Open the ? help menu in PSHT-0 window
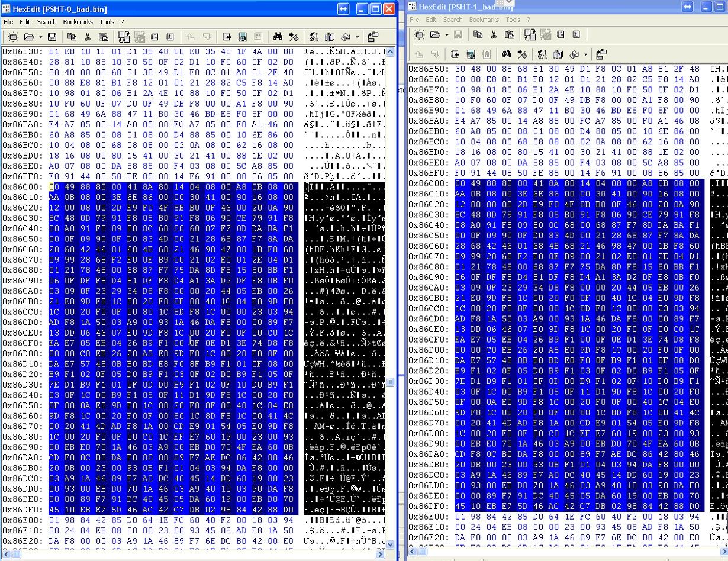The height and width of the screenshot is (561, 728). coord(123,22)
